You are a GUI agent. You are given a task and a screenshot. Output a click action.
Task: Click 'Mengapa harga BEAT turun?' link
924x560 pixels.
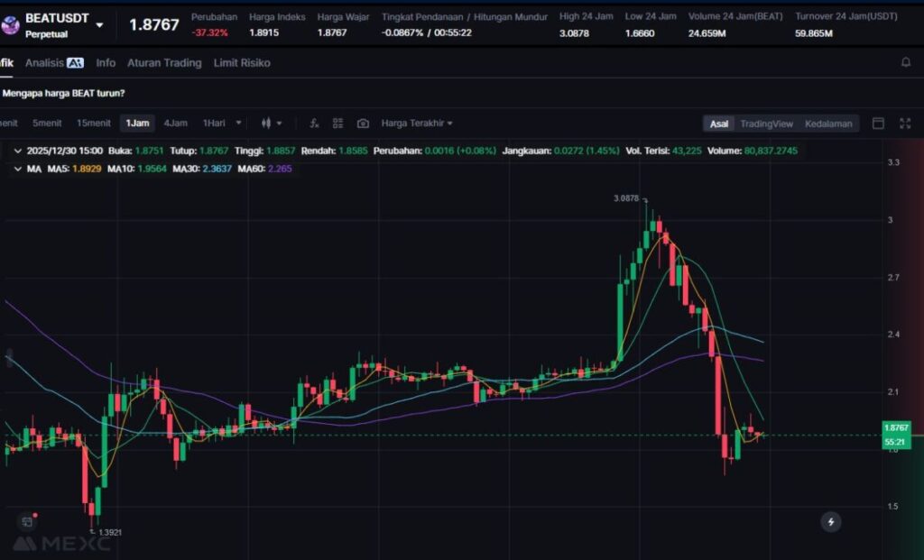tap(63, 93)
